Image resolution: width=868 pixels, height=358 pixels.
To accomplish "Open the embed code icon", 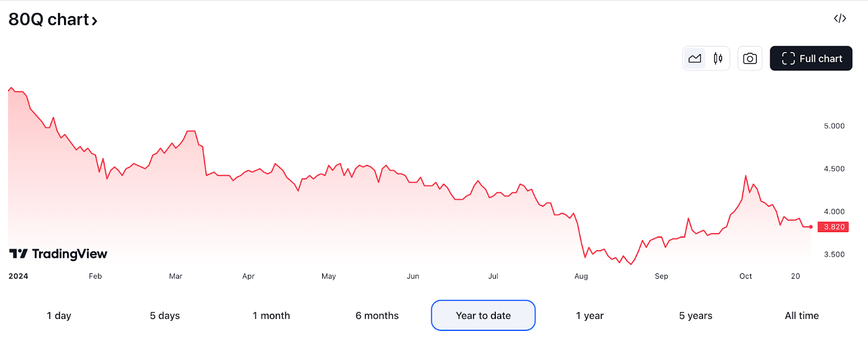I will (x=840, y=18).
